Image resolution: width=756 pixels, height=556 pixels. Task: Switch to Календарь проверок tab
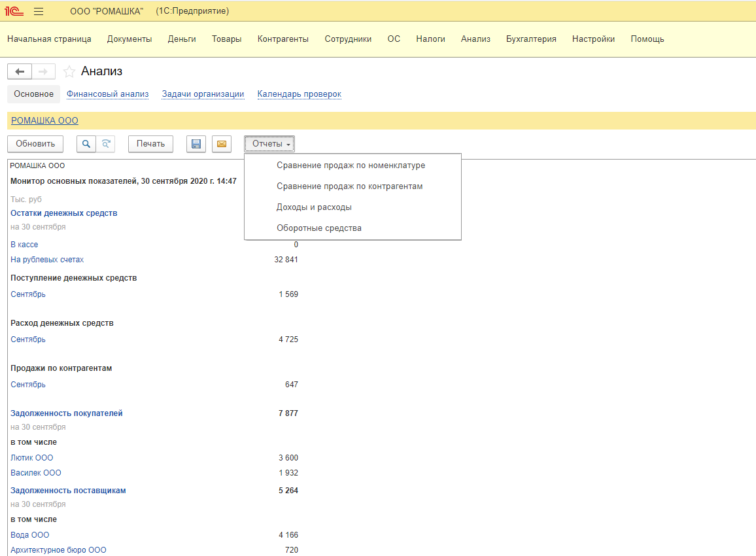coord(299,94)
